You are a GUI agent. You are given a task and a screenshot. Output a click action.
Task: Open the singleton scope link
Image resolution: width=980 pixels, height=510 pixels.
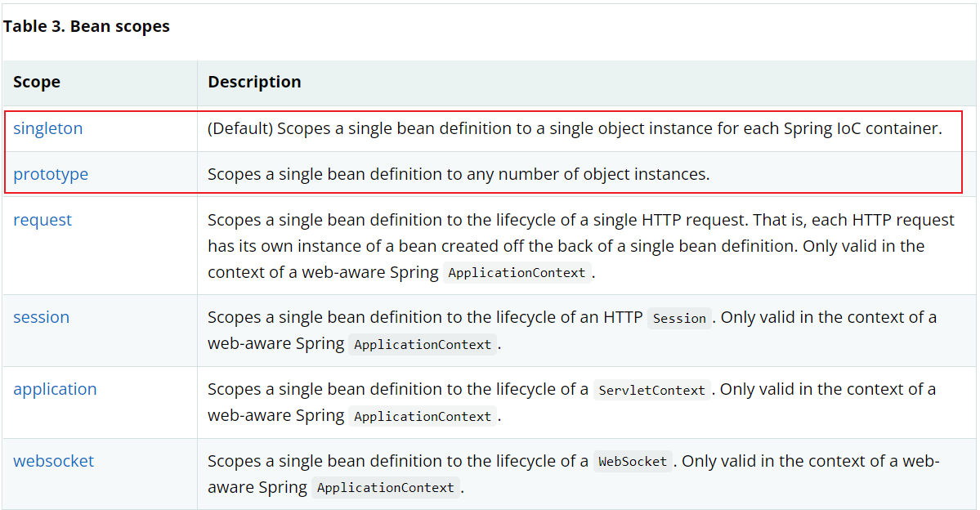click(48, 128)
